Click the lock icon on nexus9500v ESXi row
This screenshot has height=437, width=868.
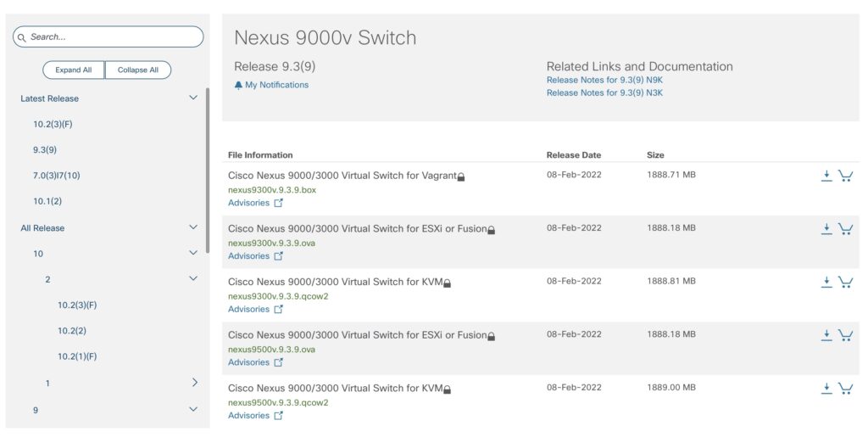[x=491, y=336]
